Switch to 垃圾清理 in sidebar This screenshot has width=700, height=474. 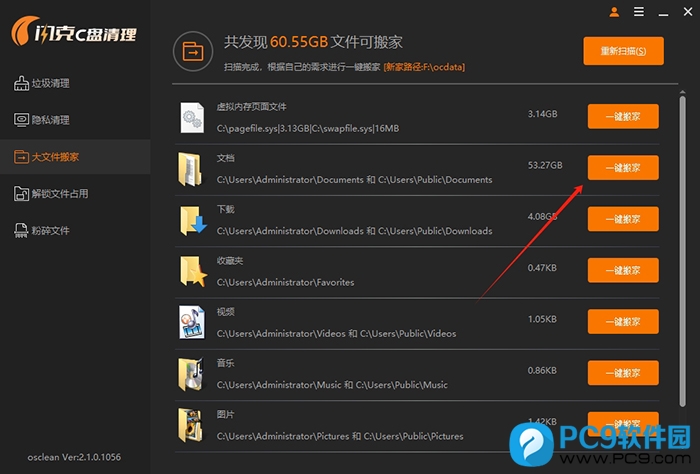49,83
